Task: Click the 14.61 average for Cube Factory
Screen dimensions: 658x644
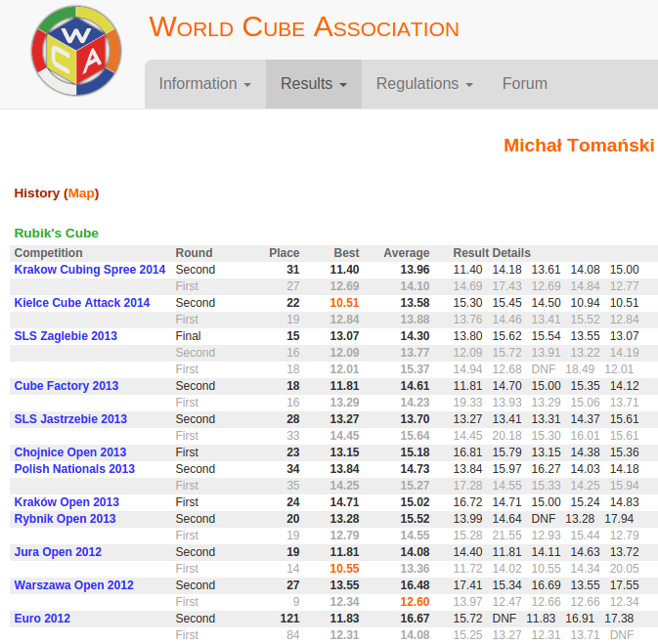Action: pos(415,386)
